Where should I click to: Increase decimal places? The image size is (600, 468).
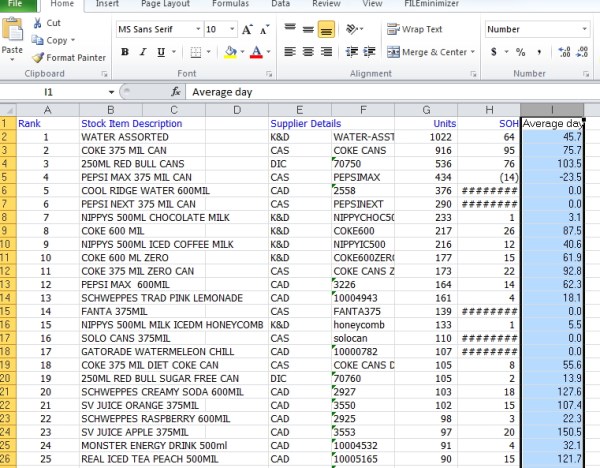pyautogui.click(x=564, y=52)
